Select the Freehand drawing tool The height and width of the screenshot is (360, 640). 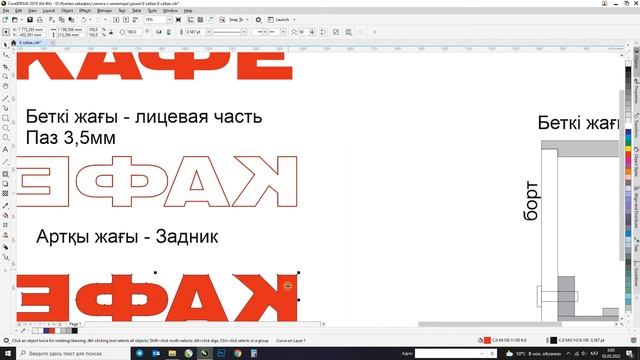tap(5, 98)
